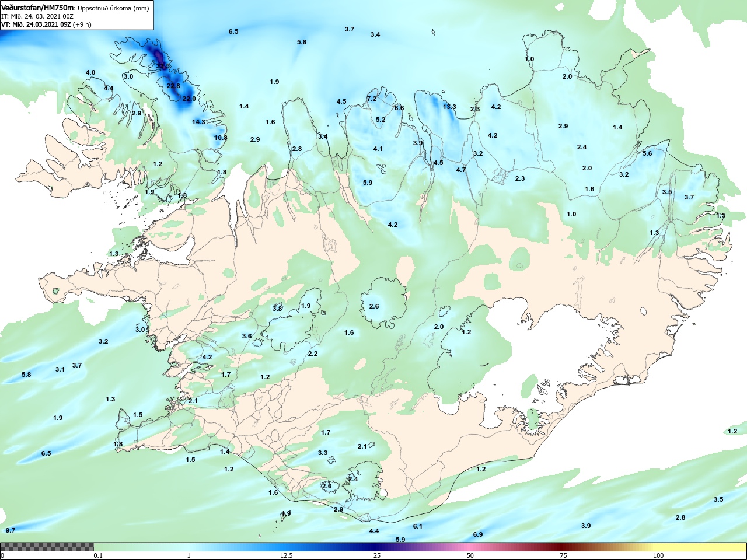Image resolution: width=747 pixels, height=560 pixels.
Task: Click the 9.7 value over the sea
Action: pos(11,530)
